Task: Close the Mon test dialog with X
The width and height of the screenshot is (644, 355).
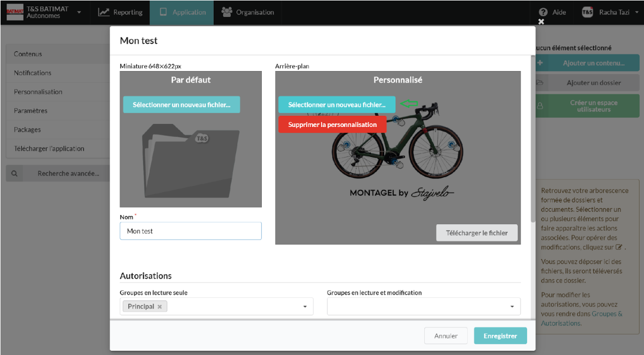Action: 541,22
